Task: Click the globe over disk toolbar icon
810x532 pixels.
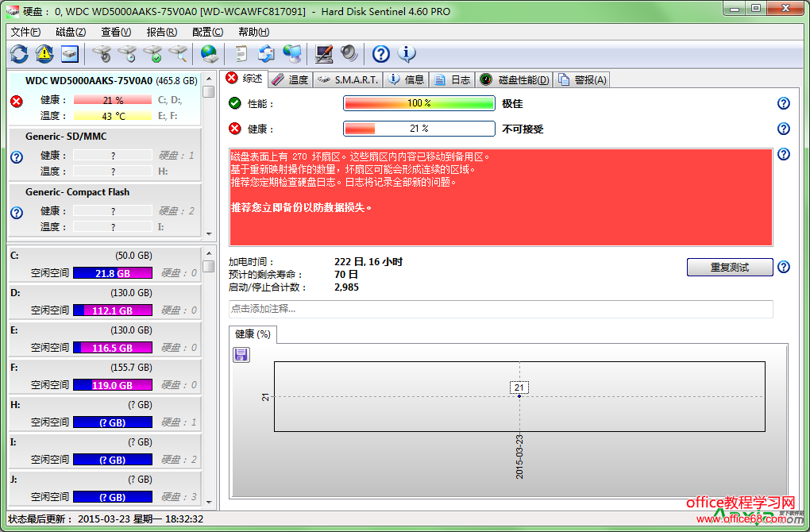Action: point(209,54)
